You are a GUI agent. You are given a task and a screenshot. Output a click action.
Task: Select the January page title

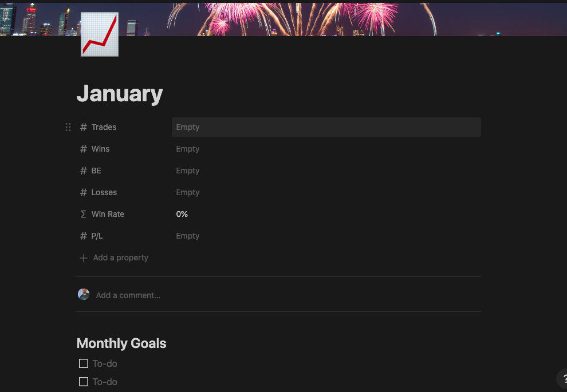tap(120, 93)
